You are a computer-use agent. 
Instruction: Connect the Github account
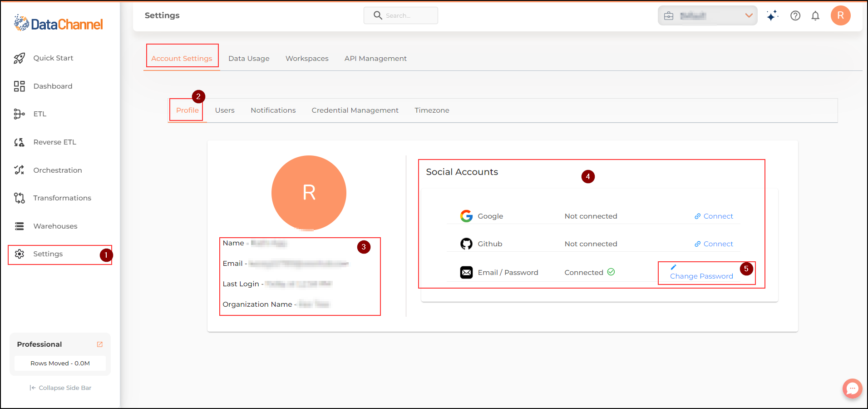714,244
